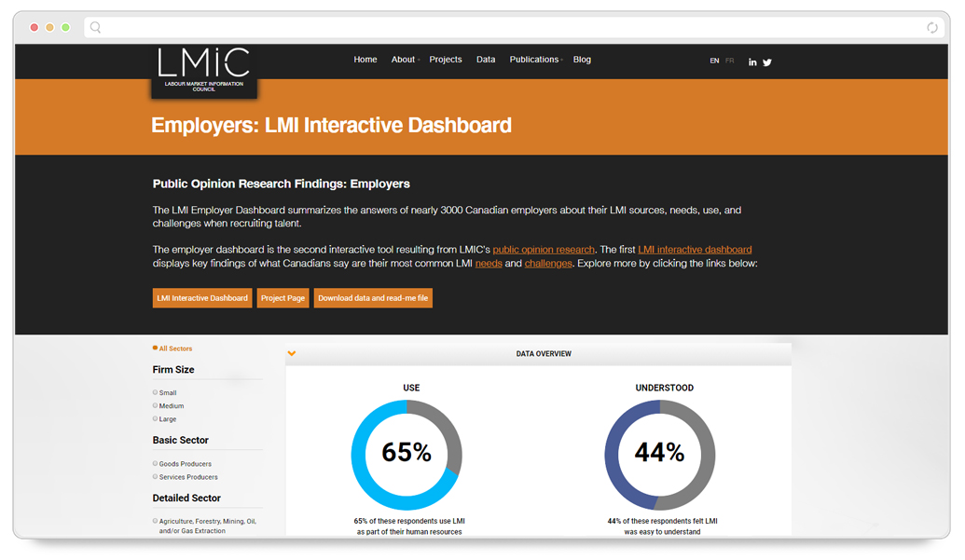Click the Detailed Sector heading

(x=186, y=498)
